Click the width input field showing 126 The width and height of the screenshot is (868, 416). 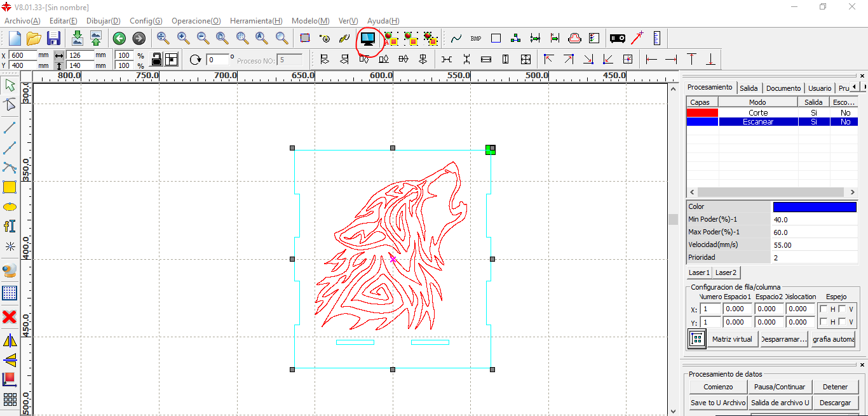(80, 55)
